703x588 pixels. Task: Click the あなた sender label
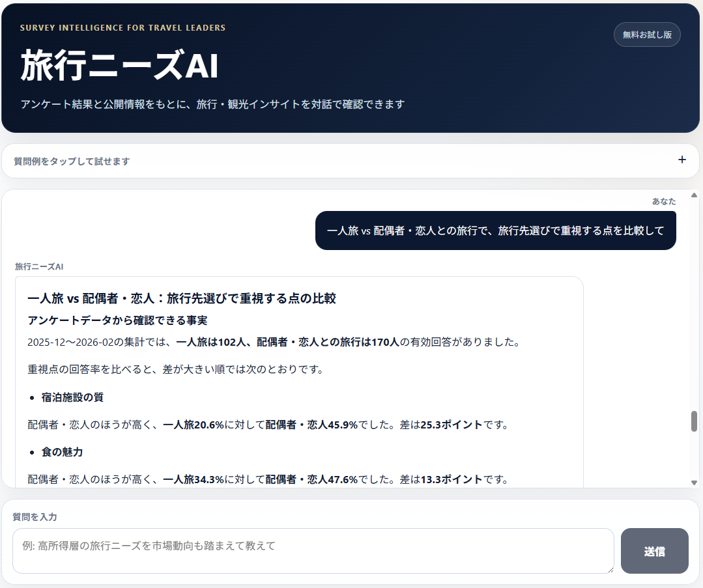coord(664,201)
